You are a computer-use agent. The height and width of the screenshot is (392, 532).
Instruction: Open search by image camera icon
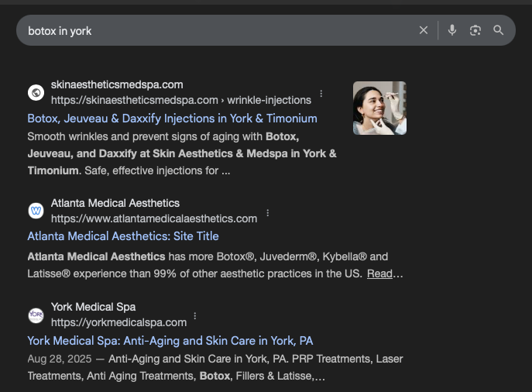(x=475, y=30)
